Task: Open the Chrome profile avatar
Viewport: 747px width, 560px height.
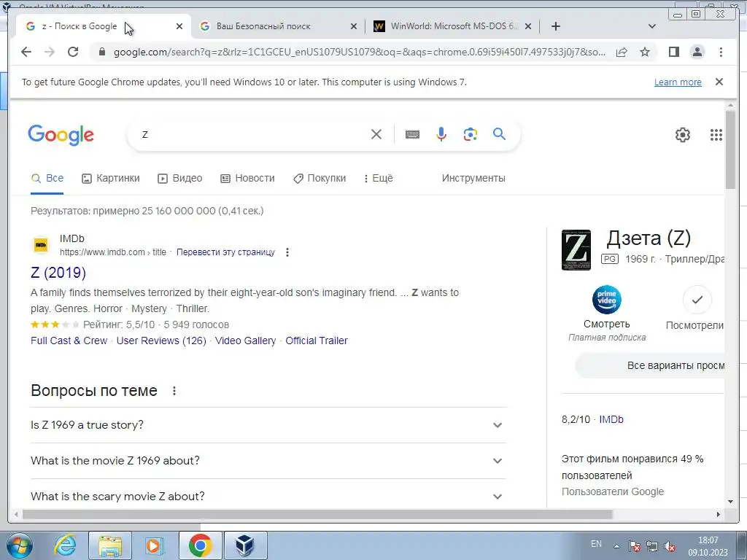Action: point(697,52)
